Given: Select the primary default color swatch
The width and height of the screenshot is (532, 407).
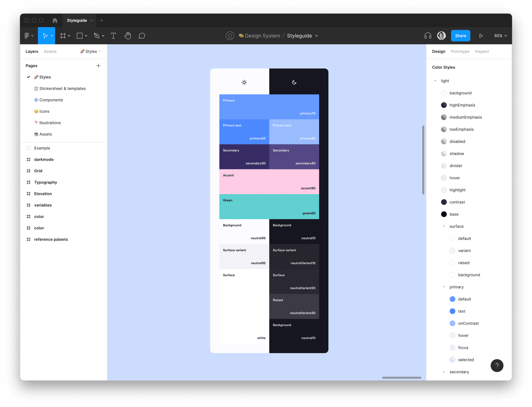Looking at the screenshot, I should [452, 299].
